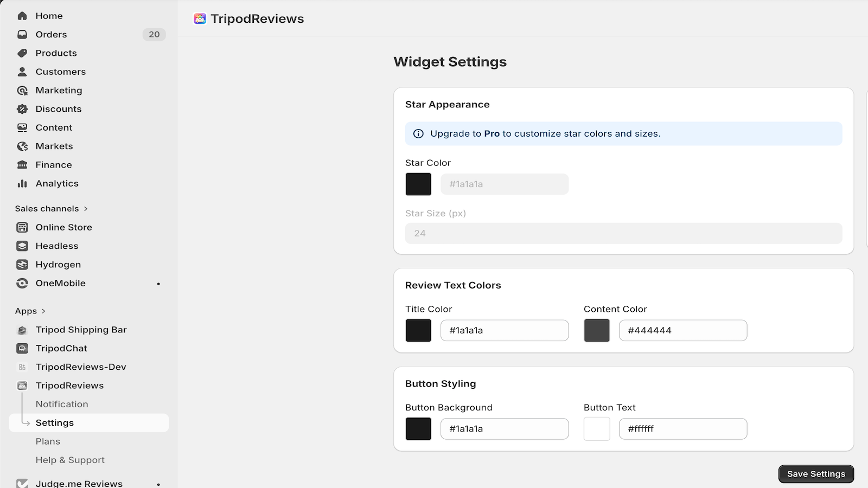The width and height of the screenshot is (868, 488).
Task: Open the Content Color gray swatch
Action: coord(597,330)
